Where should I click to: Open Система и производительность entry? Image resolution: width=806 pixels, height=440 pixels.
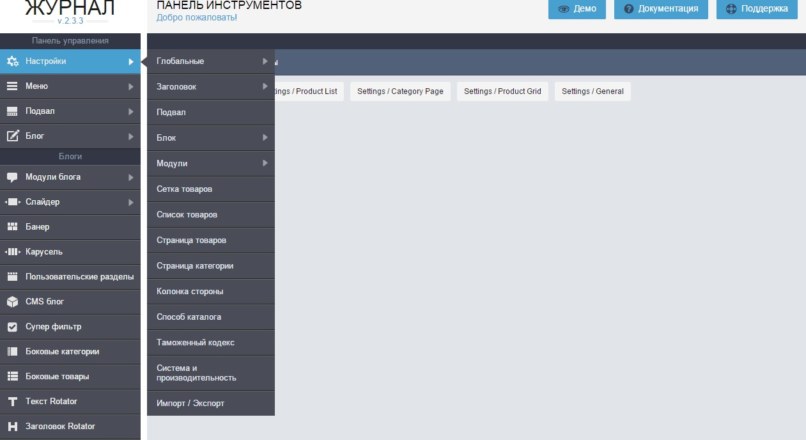pyautogui.click(x=211, y=373)
